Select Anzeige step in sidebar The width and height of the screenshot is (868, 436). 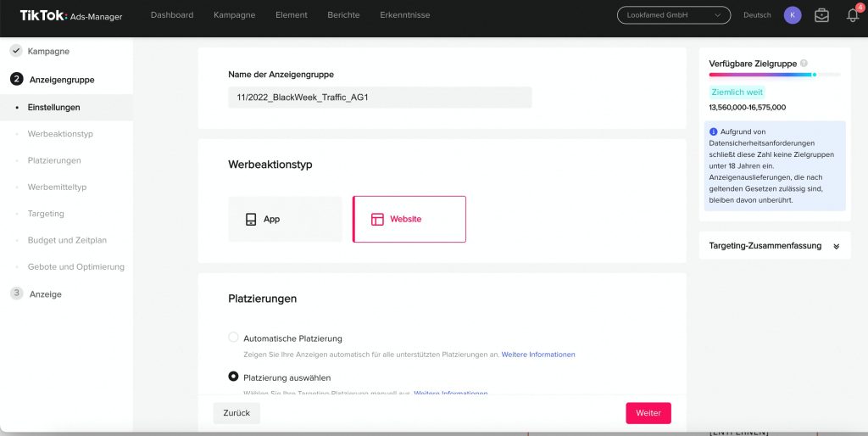tap(46, 294)
